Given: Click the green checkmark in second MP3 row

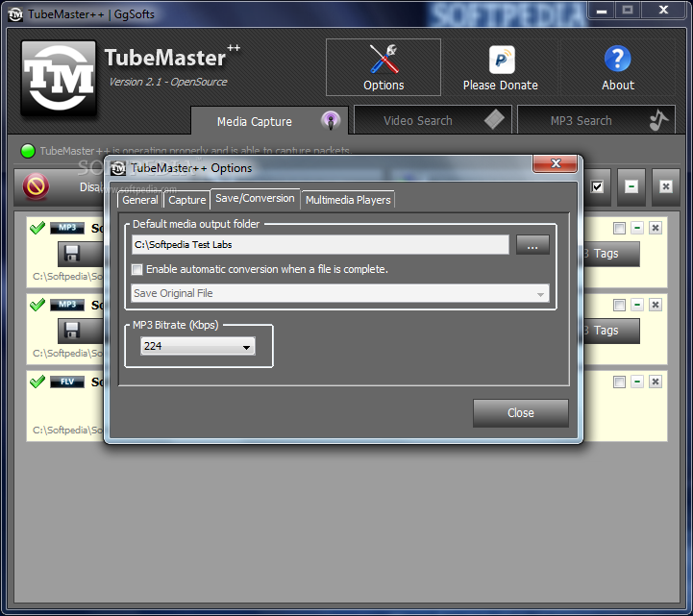Looking at the screenshot, I should (x=37, y=305).
